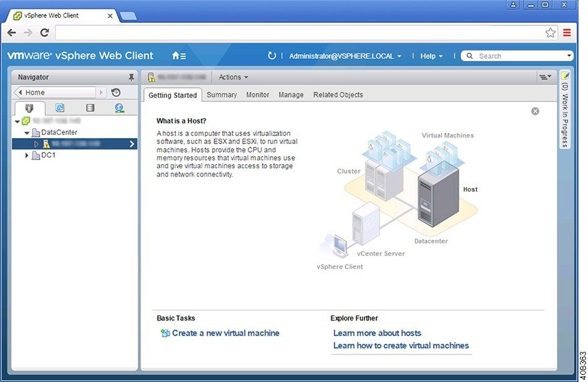Reload the page with the browser refresh icon
The height and width of the screenshot is (382, 588).
[45, 33]
